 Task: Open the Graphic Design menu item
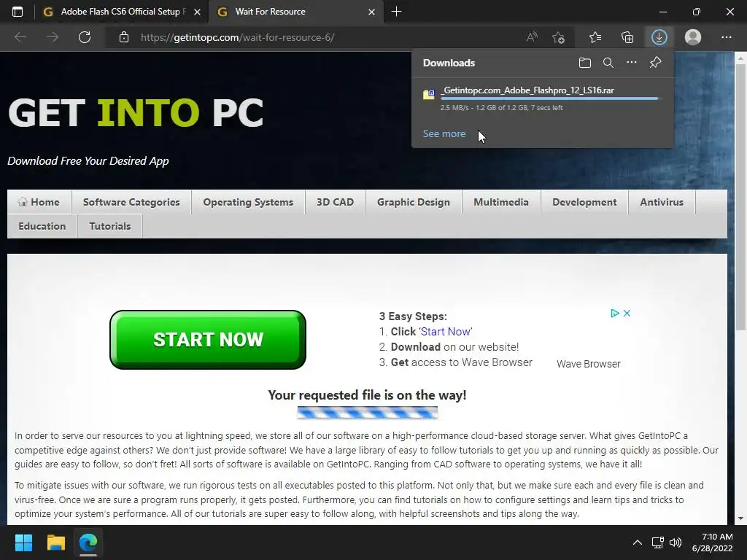(414, 202)
